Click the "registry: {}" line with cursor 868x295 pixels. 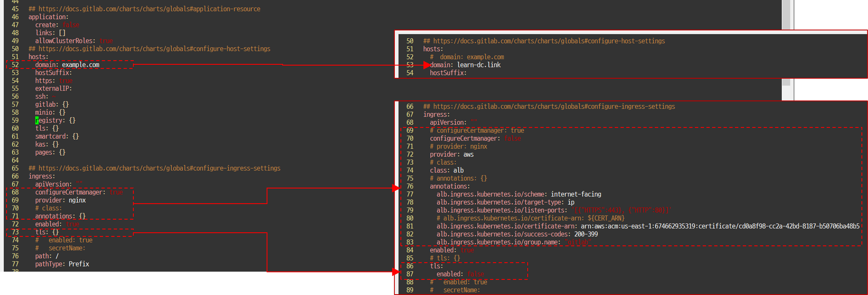point(55,120)
